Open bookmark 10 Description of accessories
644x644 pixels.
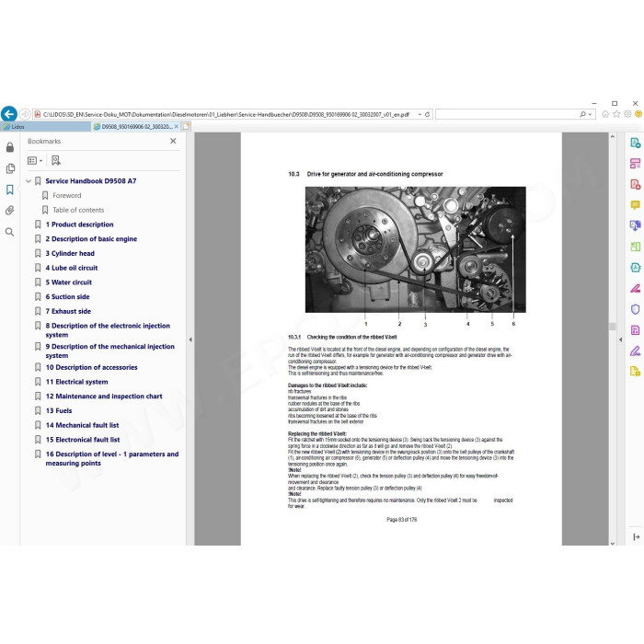coord(92,367)
